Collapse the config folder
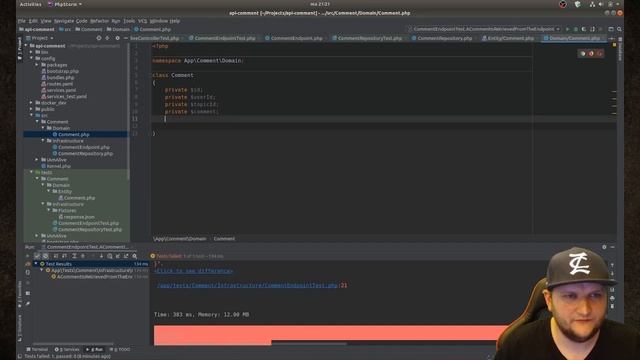Screen dimensions: 640x360 (31, 58)
